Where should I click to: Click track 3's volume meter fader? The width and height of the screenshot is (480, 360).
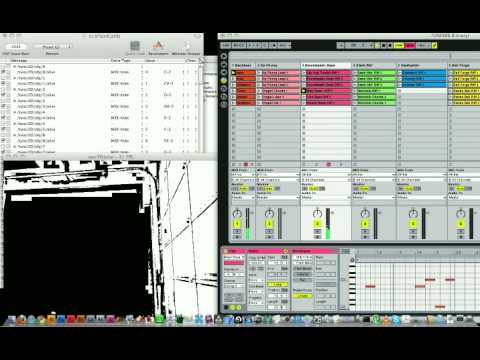coord(328,224)
